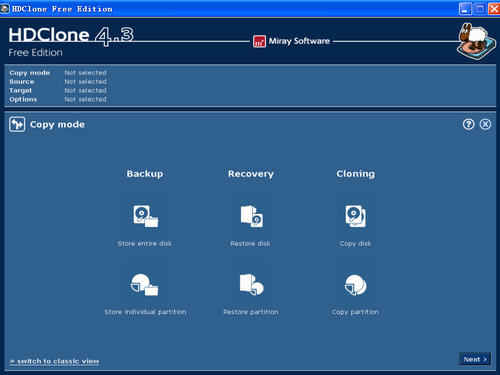
Task: Click the Recovery column heading
Action: [x=251, y=174]
